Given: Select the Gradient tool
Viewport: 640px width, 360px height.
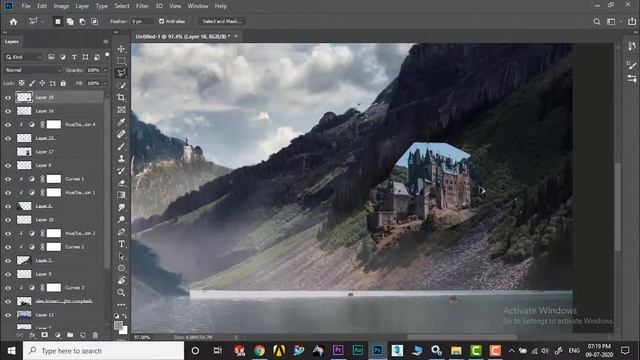Looking at the screenshot, I should (121, 195).
